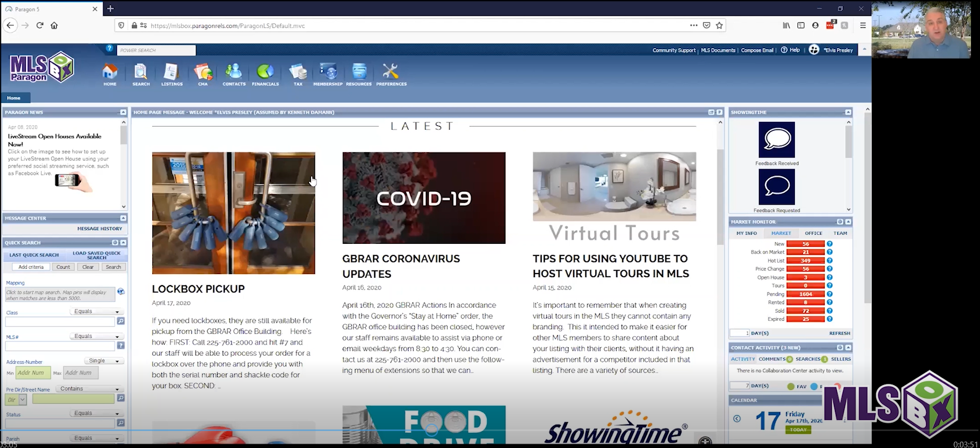Collapse the Message Center panel
The width and height of the screenshot is (980, 448).
click(x=123, y=218)
